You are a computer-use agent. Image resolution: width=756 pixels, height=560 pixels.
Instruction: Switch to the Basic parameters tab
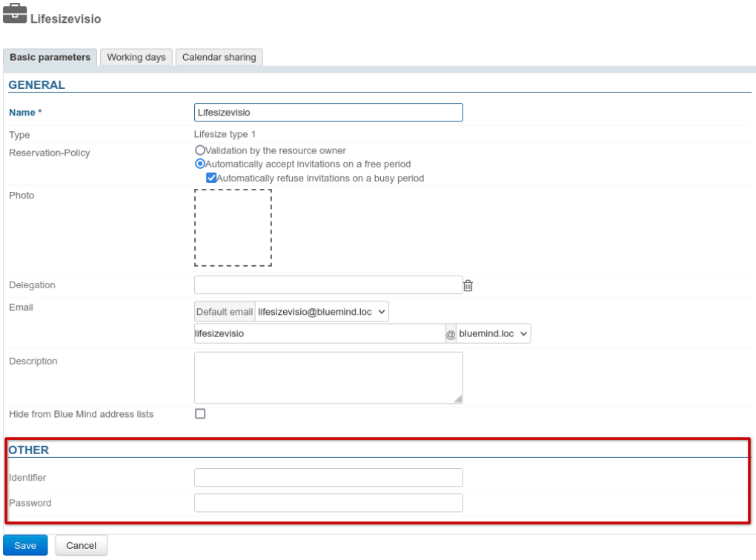[x=50, y=58]
